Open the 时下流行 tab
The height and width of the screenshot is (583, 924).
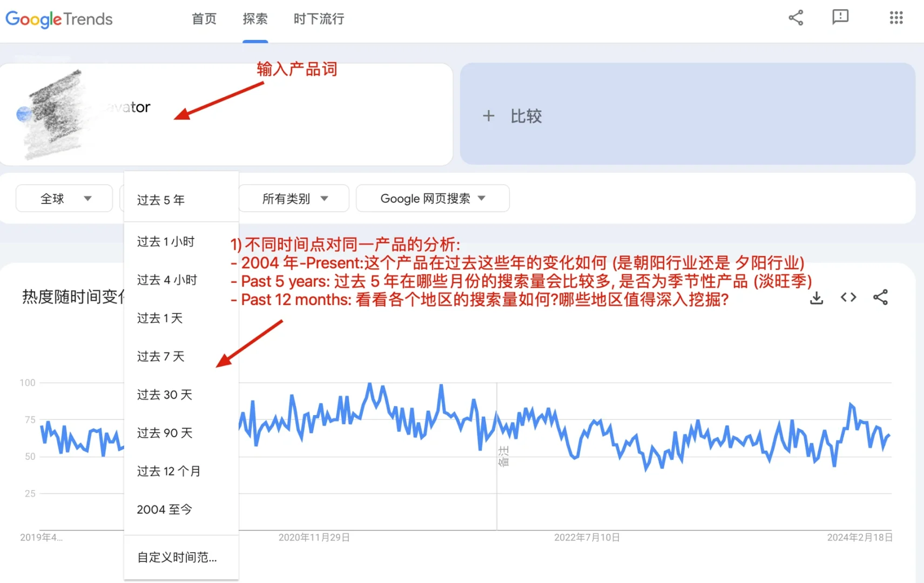(x=319, y=19)
